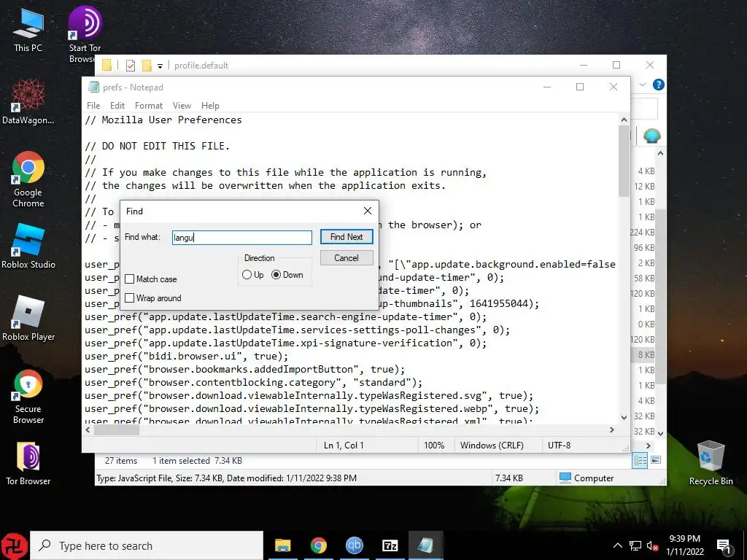The height and width of the screenshot is (560, 747).
Task: Show hidden system tray icons
Action: pos(617,545)
